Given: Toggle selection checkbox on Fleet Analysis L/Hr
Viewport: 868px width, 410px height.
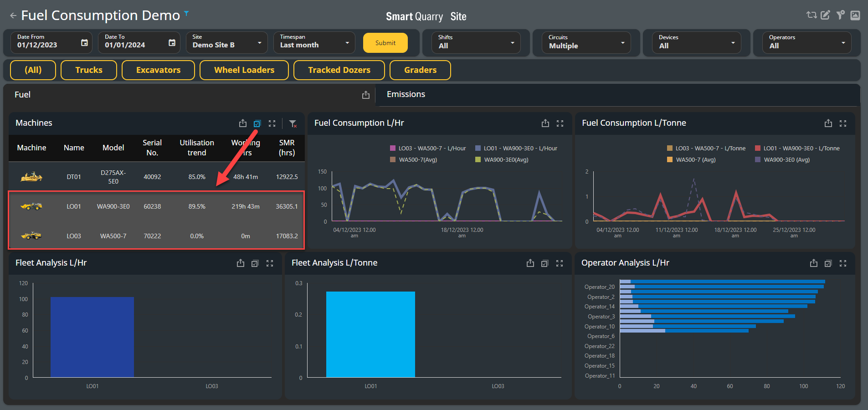Looking at the screenshot, I should coord(255,263).
